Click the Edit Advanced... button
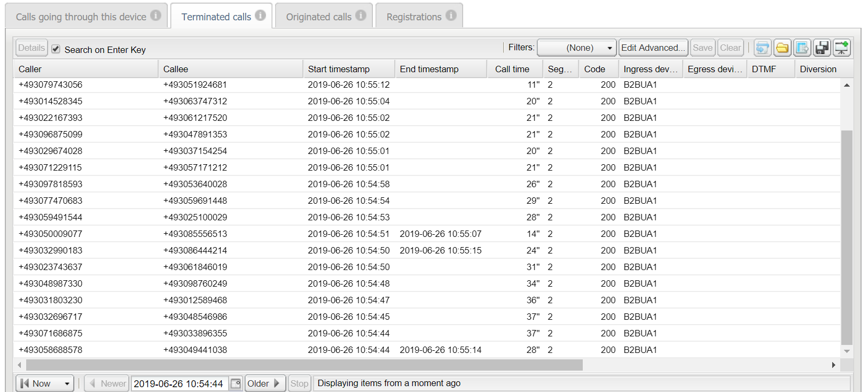 [x=653, y=48]
